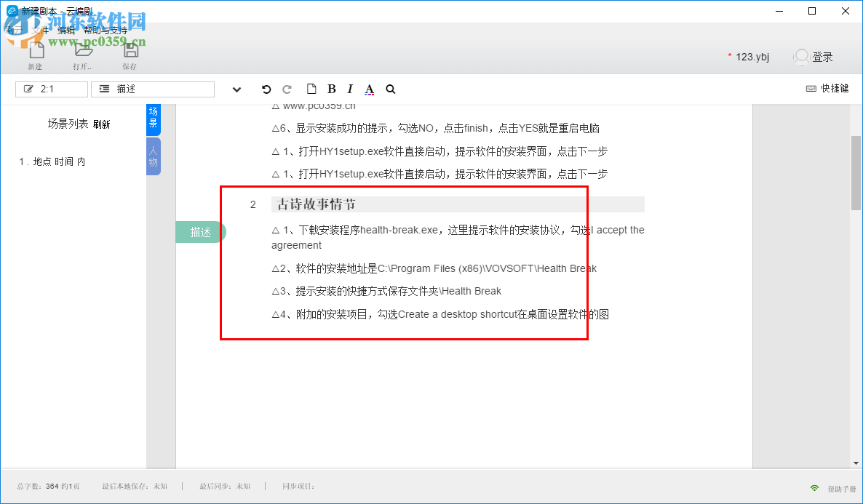Image resolution: width=863 pixels, height=504 pixels.
Task: Open the font color tool (A with underline)
Action: (369, 89)
